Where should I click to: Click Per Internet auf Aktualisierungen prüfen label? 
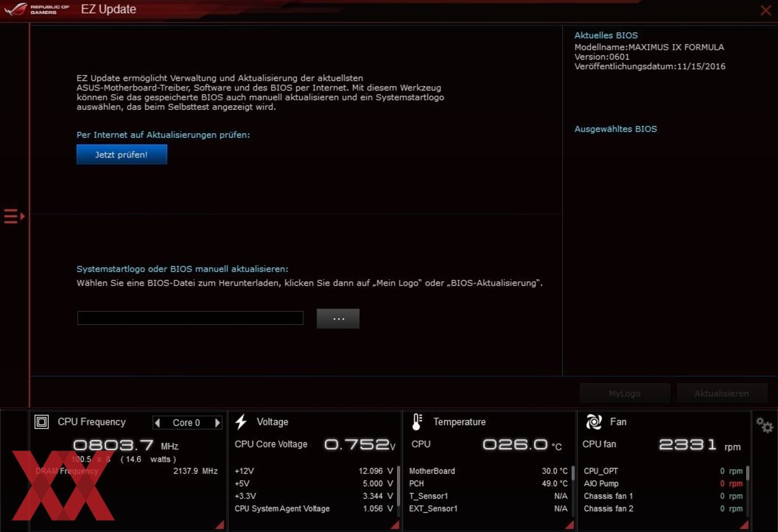point(163,135)
